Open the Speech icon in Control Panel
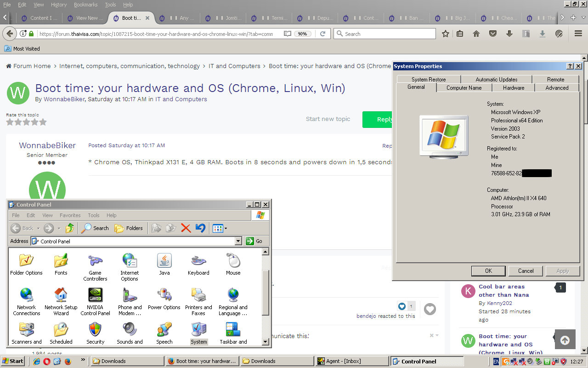The image size is (588, 368). coord(164,333)
